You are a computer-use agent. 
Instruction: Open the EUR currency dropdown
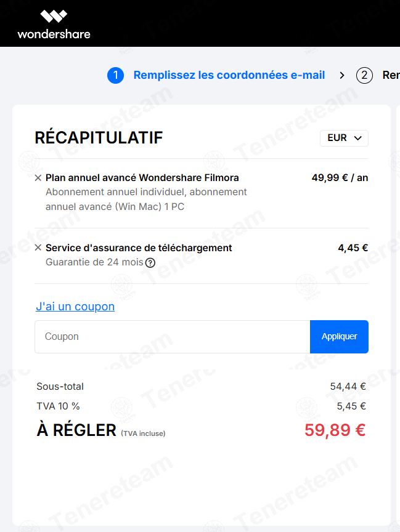pyautogui.click(x=344, y=138)
